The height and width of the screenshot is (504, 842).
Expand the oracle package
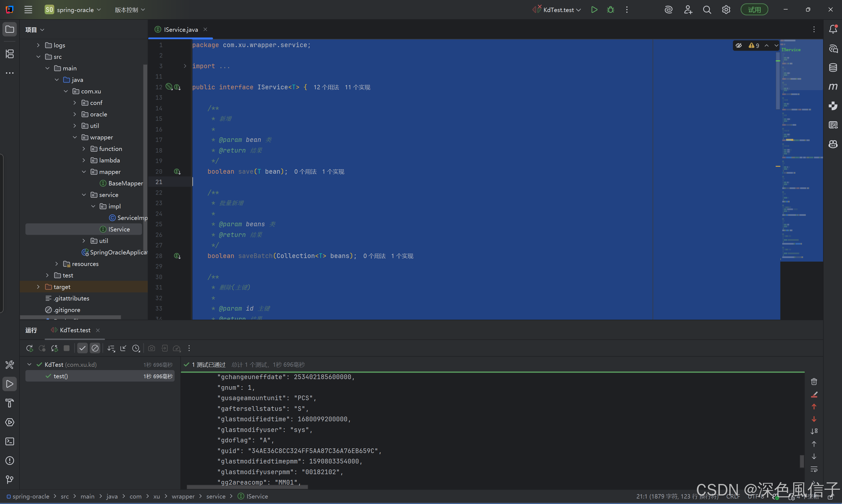click(75, 114)
